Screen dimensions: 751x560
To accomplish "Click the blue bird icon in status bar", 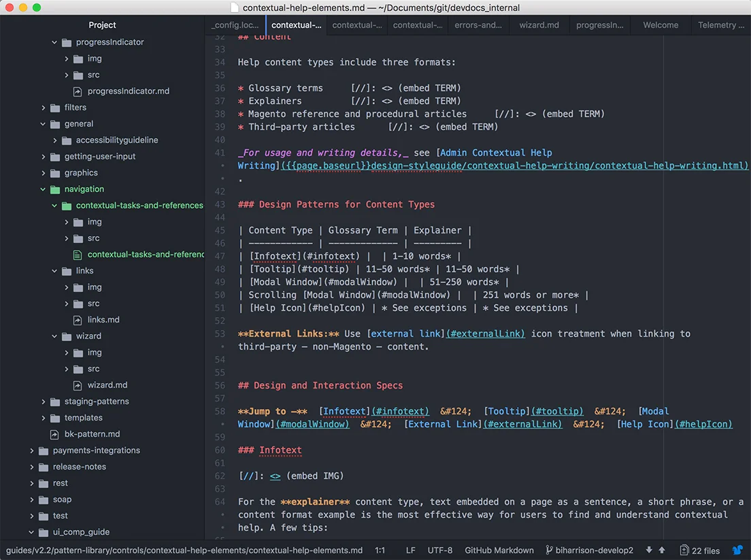I will tap(737, 550).
